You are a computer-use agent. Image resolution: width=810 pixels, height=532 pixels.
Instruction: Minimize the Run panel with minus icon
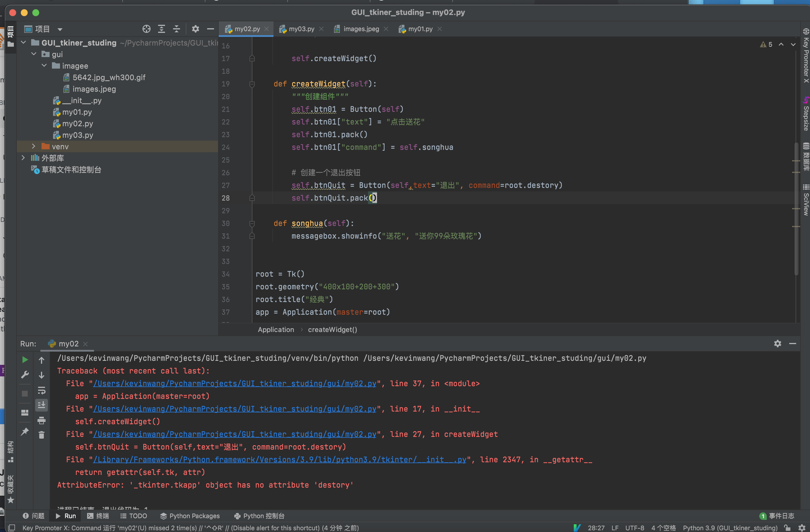792,344
